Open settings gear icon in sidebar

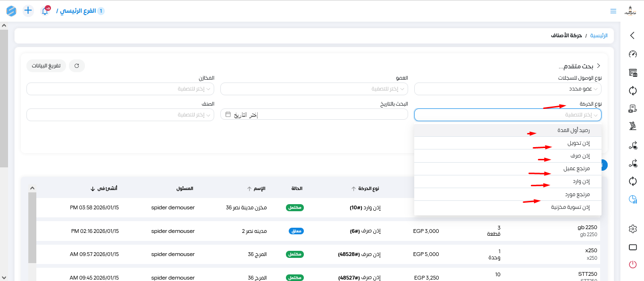633,229
